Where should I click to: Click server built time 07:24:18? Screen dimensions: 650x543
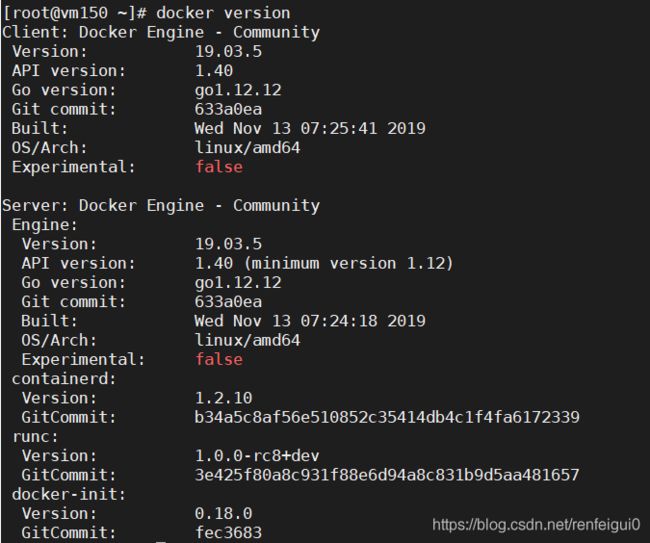pyautogui.click(x=339, y=321)
